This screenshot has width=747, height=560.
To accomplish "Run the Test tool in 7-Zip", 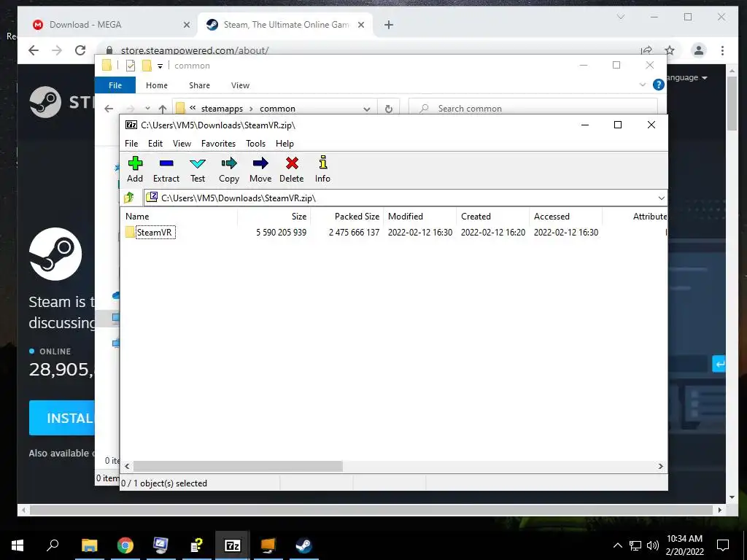I will pos(198,169).
